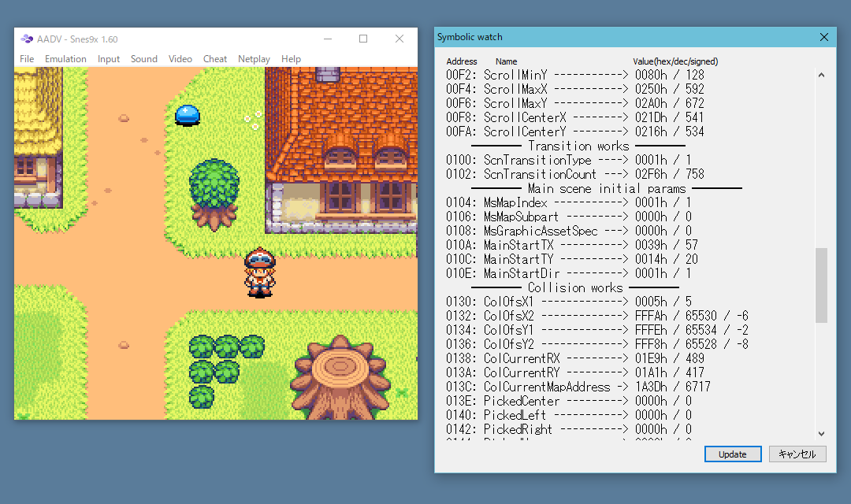Select the ScrollMaxX watch row

click(x=575, y=89)
